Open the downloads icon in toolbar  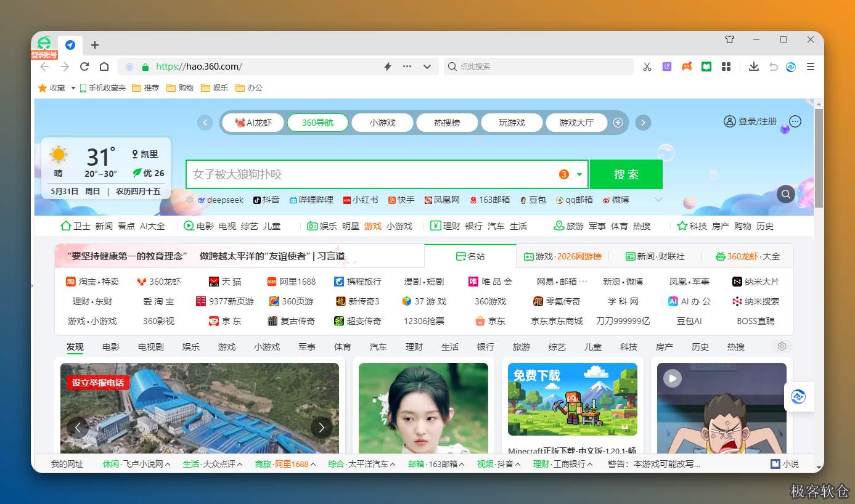(753, 67)
